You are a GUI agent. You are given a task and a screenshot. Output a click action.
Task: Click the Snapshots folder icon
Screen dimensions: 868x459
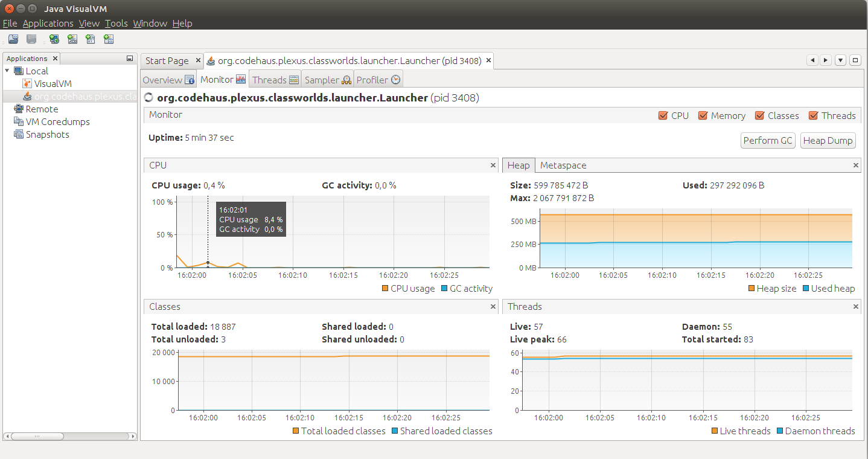pos(19,135)
